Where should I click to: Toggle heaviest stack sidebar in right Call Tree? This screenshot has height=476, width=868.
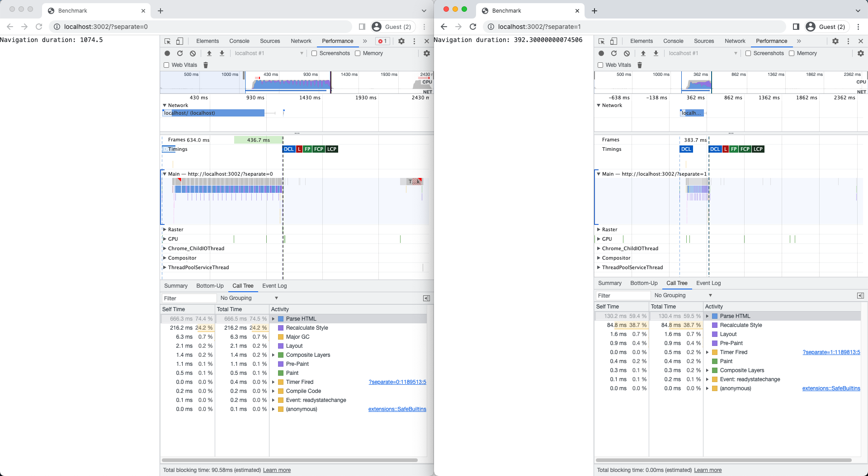860,295
